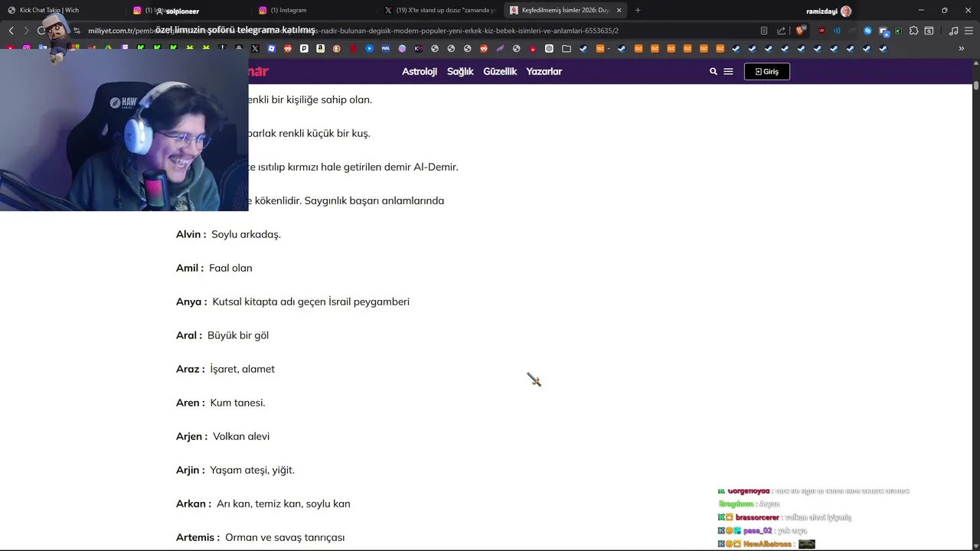The width and height of the screenshot is (980, 551).
Task: Open the Güzellik menu item
Action: point(500,71)
